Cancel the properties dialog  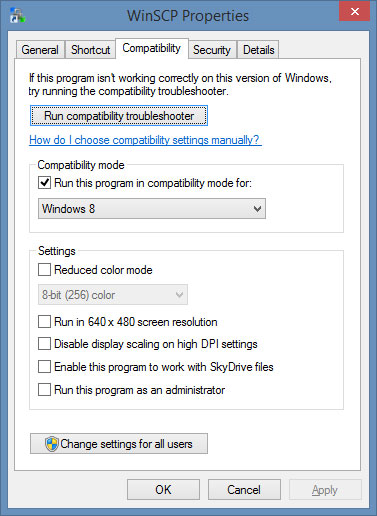[x=244, y=490]
